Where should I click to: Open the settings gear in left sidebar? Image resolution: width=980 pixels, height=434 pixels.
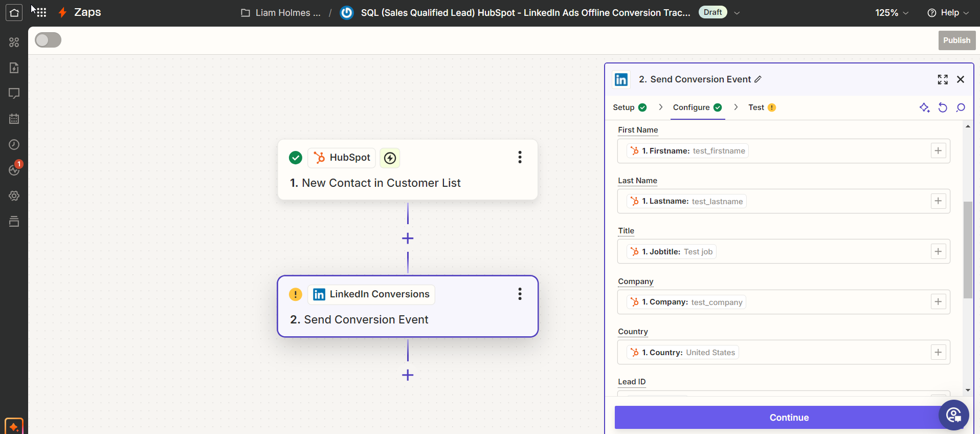[14, 196]
